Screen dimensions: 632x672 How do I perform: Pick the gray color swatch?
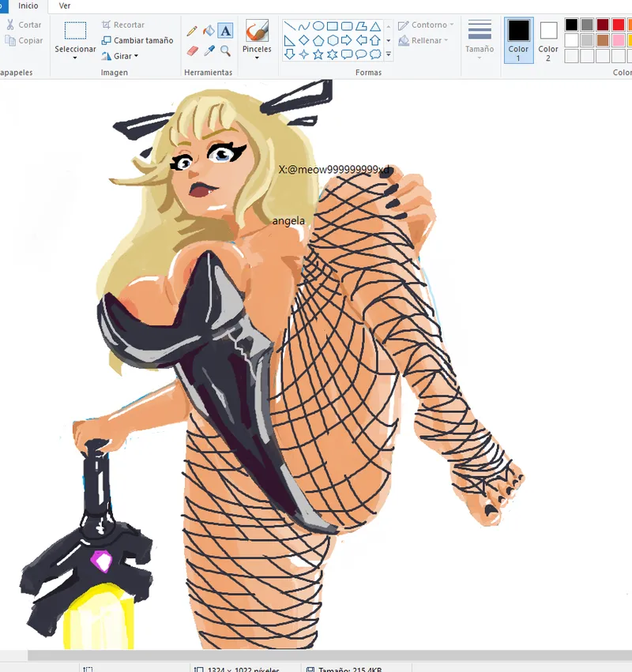[587, 24]
